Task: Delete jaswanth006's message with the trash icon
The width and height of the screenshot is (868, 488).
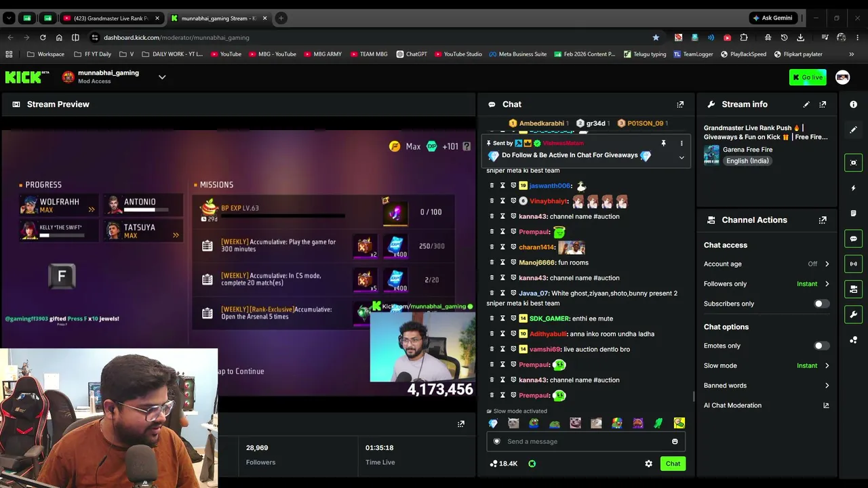Action: (x=492, y=186)
